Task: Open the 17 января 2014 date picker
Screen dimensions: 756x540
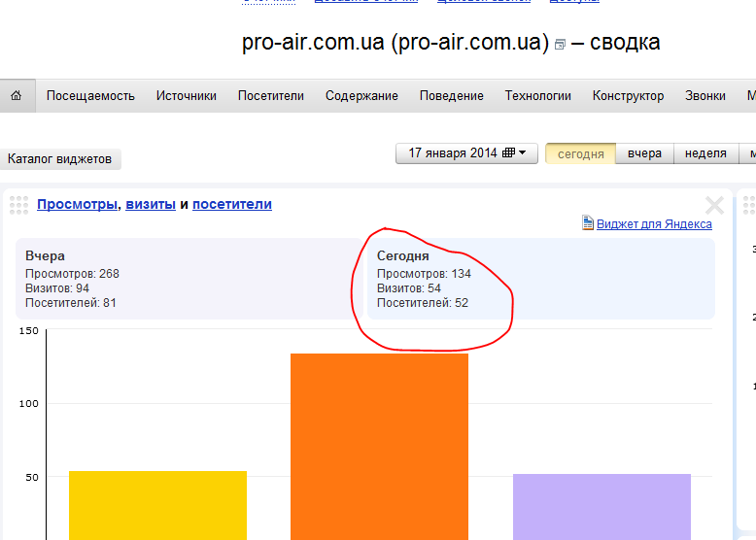Action: point(466,153)
